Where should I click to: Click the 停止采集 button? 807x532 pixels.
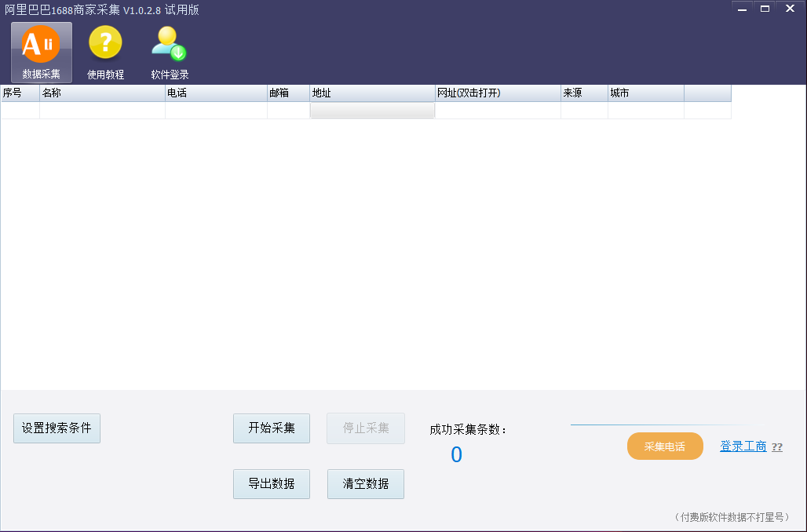(x=366, y=428)
